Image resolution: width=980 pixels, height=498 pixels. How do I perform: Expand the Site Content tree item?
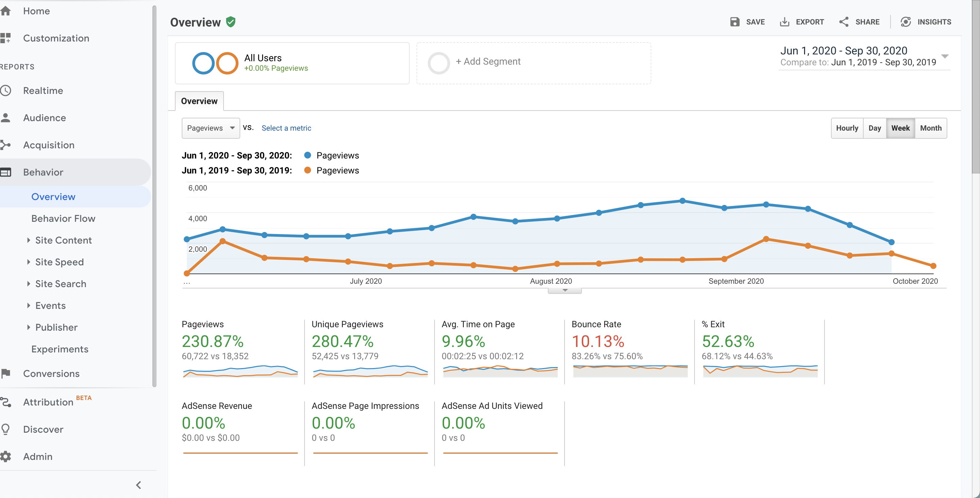tap(29, 240)
